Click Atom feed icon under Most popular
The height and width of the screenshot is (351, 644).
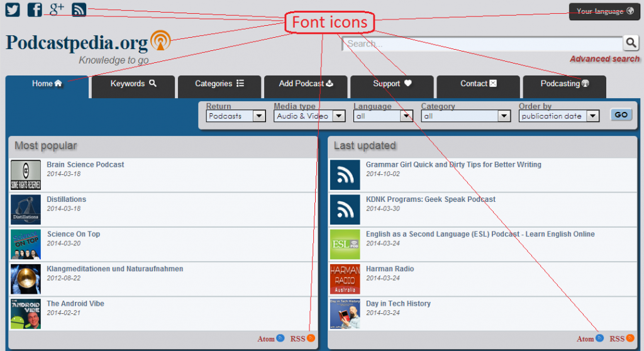280,338
